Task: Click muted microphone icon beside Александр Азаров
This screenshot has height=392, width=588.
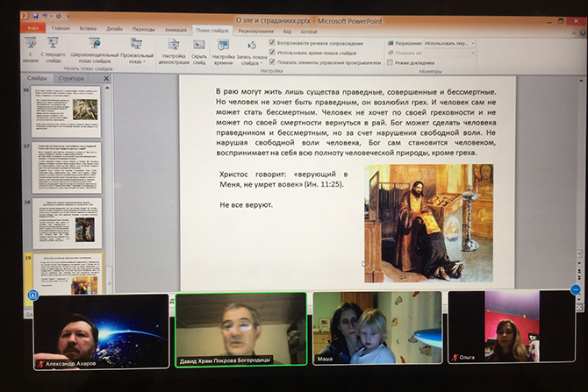Action: pyautogui.click(x=41, y=364)
